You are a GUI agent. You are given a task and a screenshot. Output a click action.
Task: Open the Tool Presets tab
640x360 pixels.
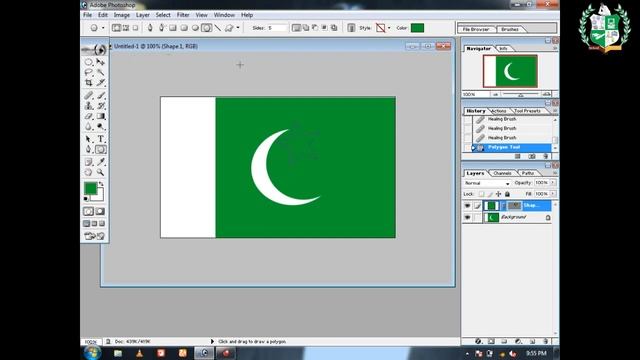tap(527, 111)
